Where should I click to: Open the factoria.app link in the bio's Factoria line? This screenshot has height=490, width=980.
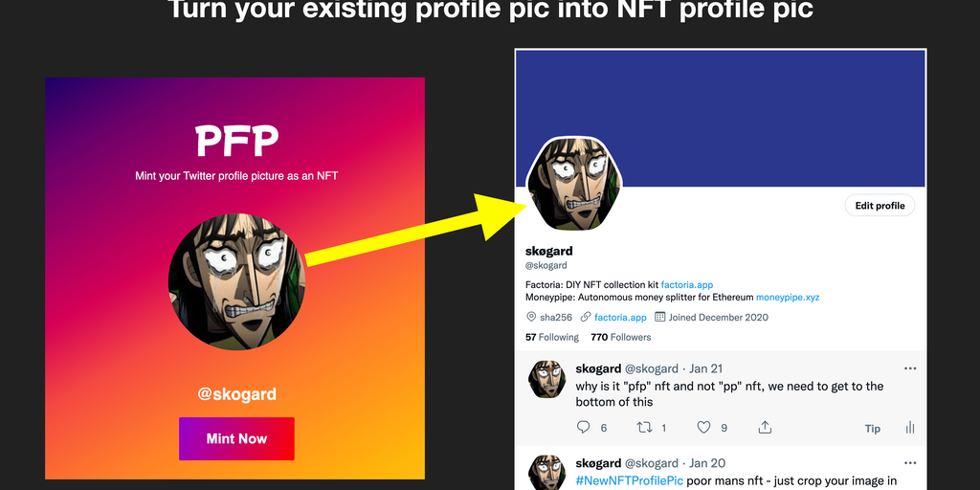687,285
